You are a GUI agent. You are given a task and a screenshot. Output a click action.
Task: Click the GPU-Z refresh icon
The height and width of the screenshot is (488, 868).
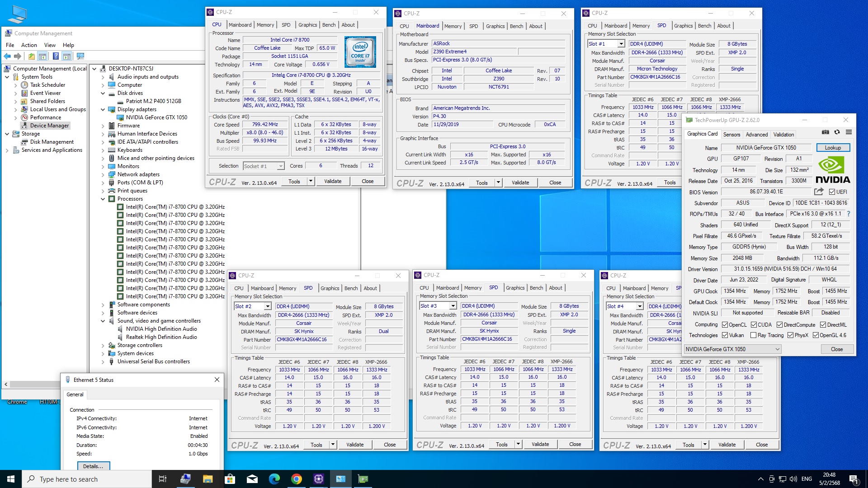(x=837, y=132)
